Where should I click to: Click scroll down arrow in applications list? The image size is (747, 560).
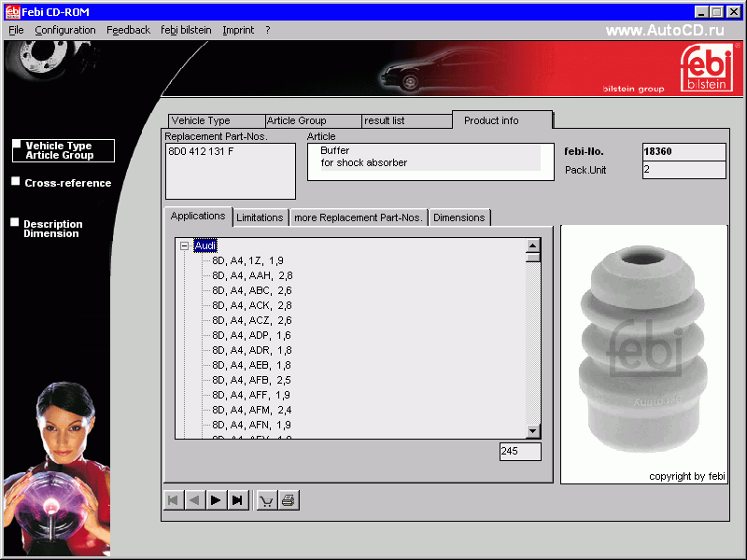pyautogui.click(x=532, y=431)
